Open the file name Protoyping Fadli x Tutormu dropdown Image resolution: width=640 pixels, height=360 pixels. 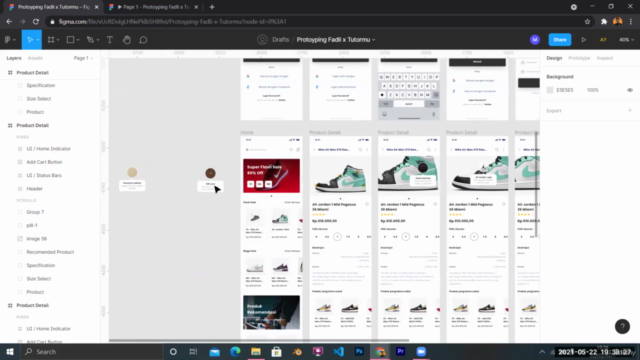(336, 40)
